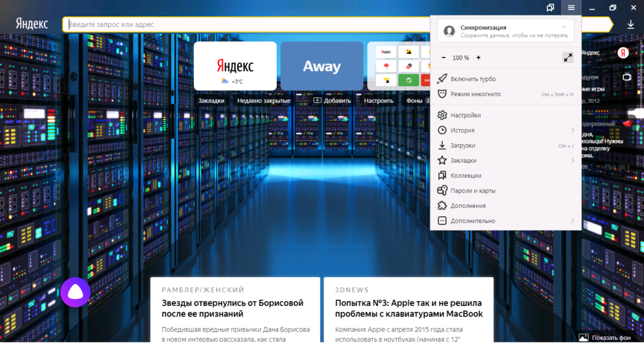Open Коллекции menu entry

pyautogui.click(x=506, y=176)
